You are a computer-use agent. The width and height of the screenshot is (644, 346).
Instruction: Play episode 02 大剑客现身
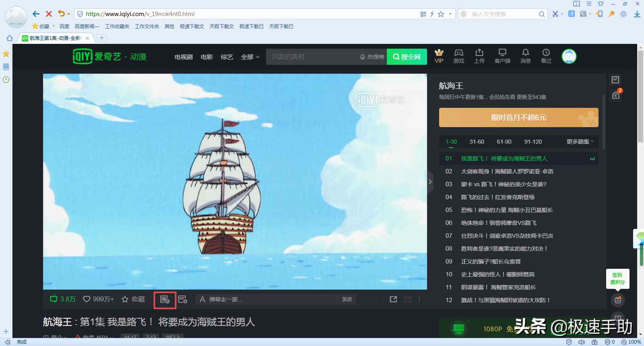[x=518, y=171]
